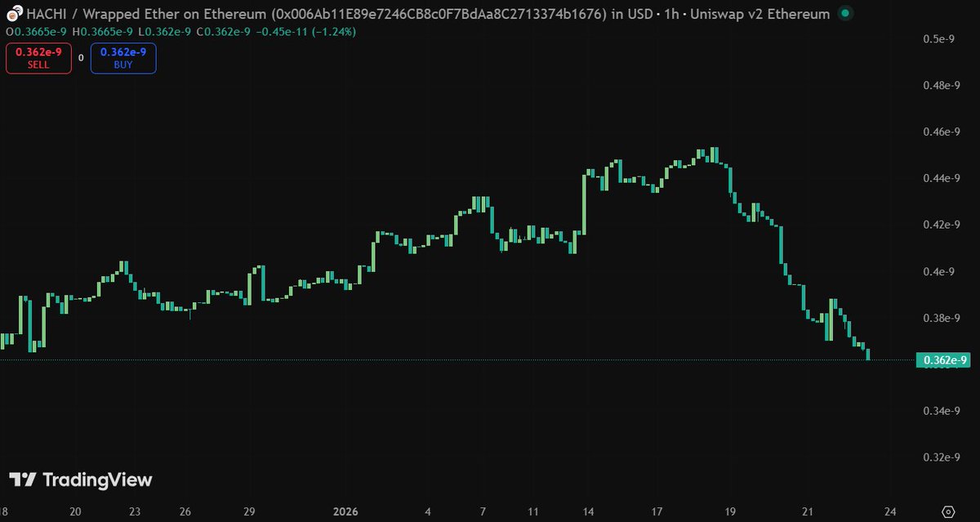Click date label 21 on the time axis
The height and width of the screenshot is (522, 980).
click(807, 512)
